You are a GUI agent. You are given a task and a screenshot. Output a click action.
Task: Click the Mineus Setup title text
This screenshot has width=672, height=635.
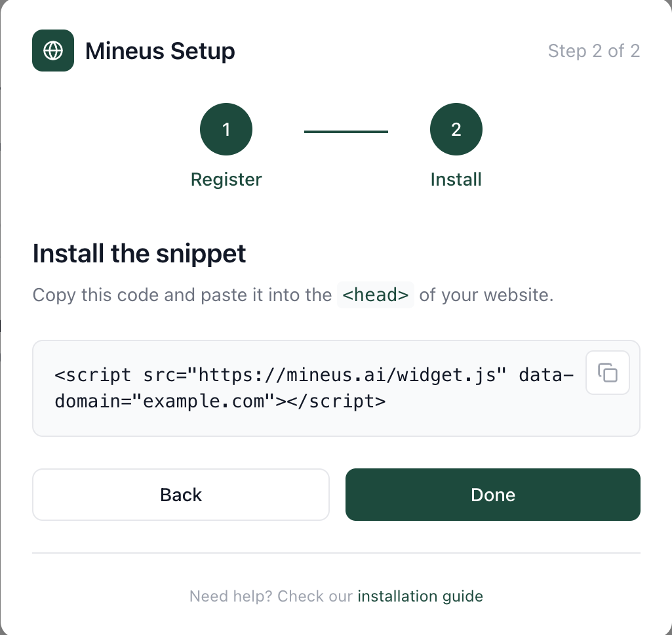point(160,51)
